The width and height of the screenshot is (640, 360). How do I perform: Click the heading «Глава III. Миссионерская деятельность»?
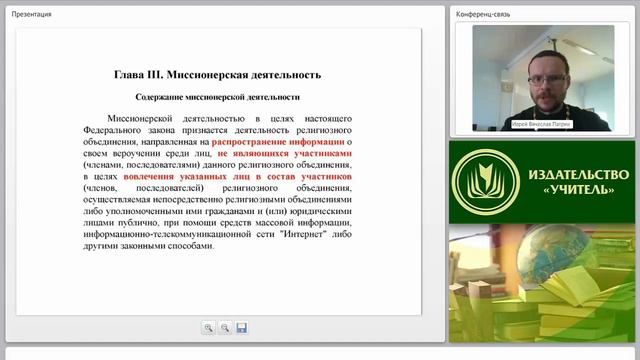pos(218,75)
